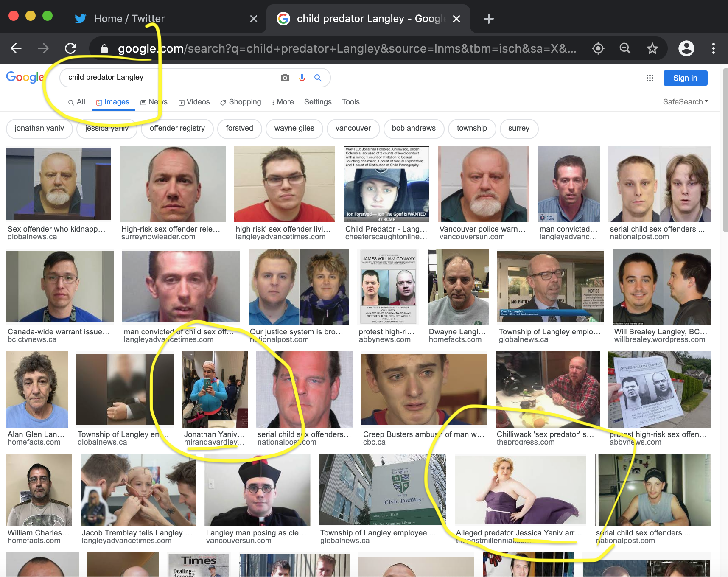Select the forstved suggestion chip
This screenshot has height=577, width=728.
pos(240,129)
